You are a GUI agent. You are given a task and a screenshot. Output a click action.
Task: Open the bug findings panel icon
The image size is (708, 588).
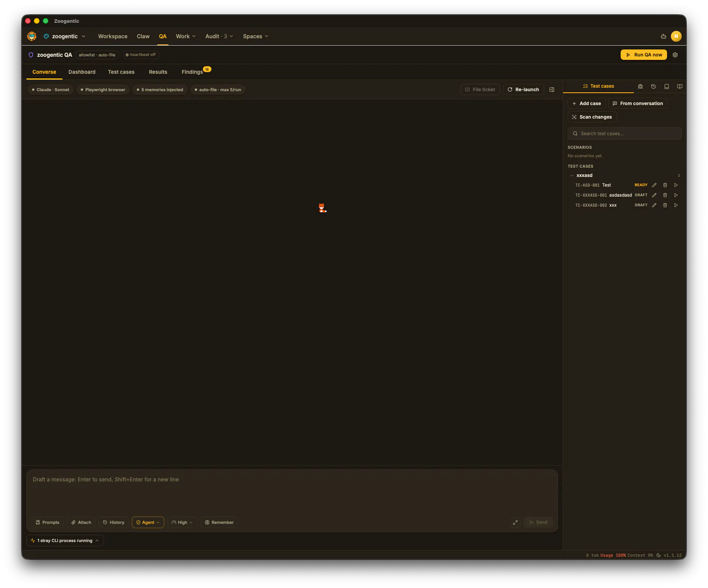tap(640, 87)
